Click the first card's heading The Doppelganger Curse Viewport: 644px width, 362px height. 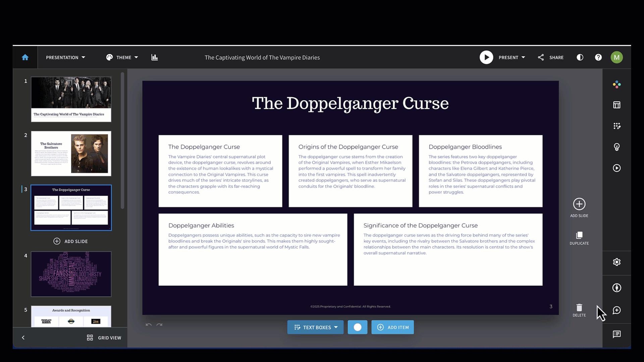coord(204,147)
